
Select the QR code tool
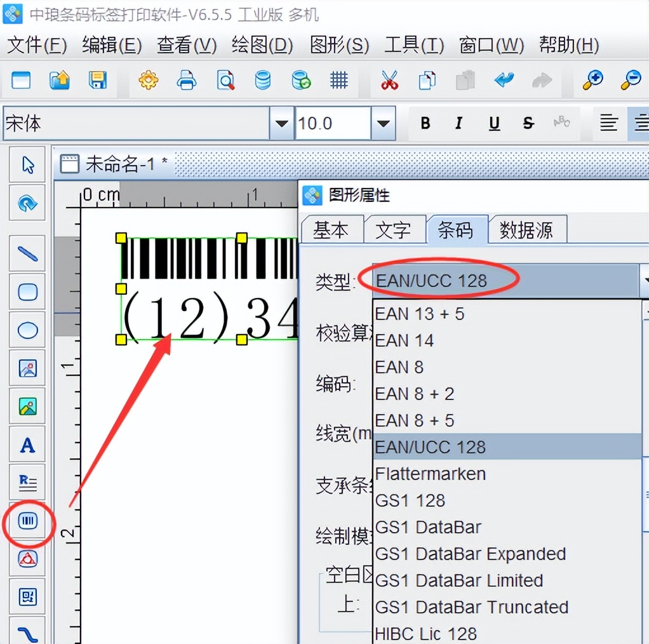pyautogui.click(x=27, y=597)
